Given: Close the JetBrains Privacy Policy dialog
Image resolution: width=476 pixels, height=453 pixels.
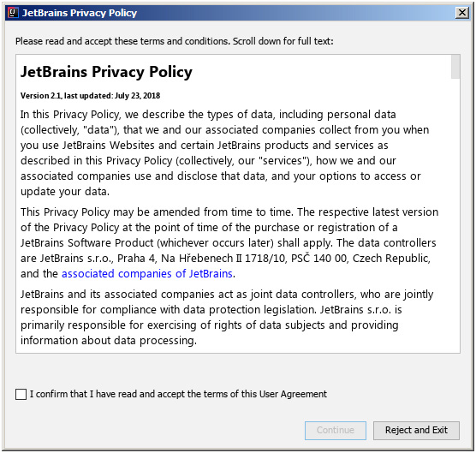Looking at the screenshot, I should (x=462, y=13).
